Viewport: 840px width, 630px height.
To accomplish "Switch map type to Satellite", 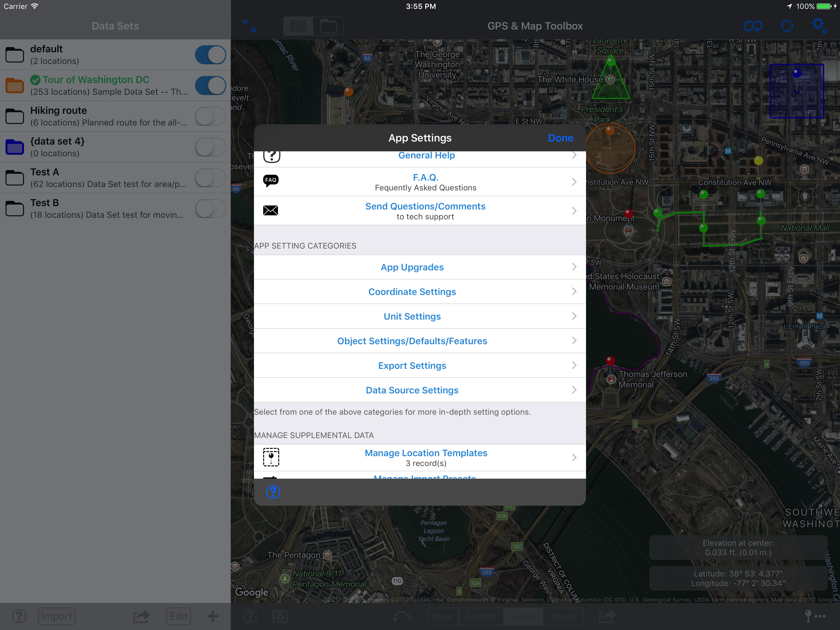I will pos(481,616).
